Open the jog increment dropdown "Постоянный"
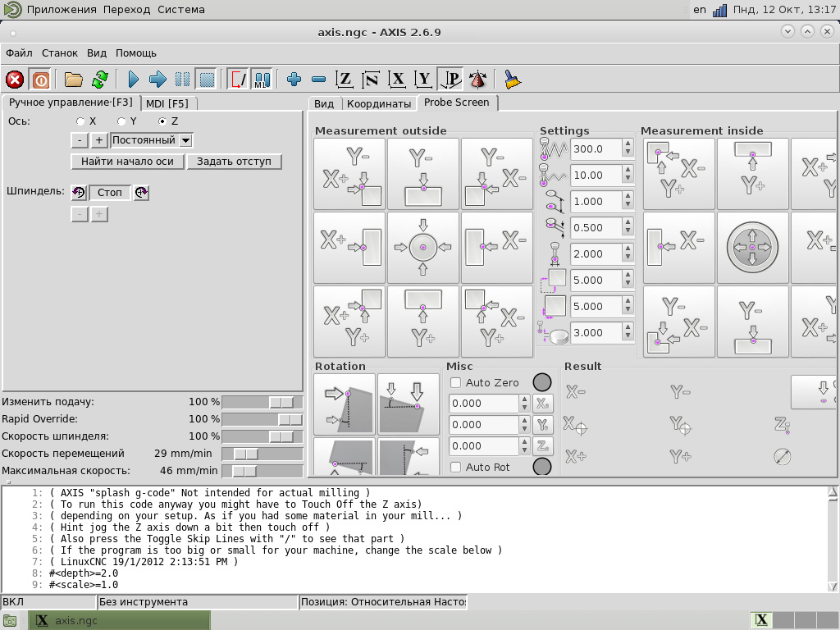The image size is (840, 630). pyautogui.click(x=151, y=140)
